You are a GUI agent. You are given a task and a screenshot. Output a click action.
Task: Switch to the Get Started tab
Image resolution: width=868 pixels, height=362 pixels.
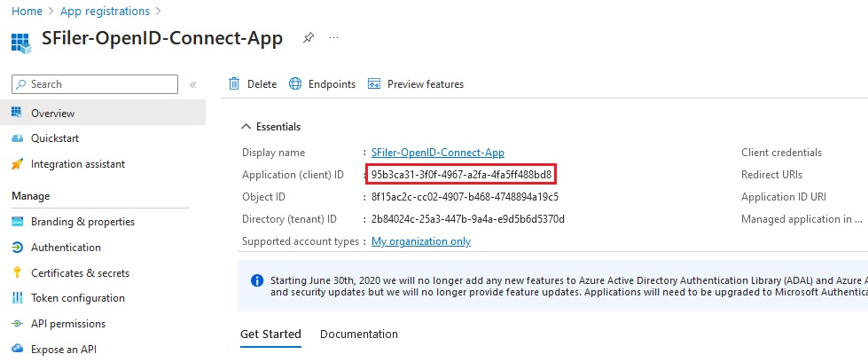click(270, 334)
